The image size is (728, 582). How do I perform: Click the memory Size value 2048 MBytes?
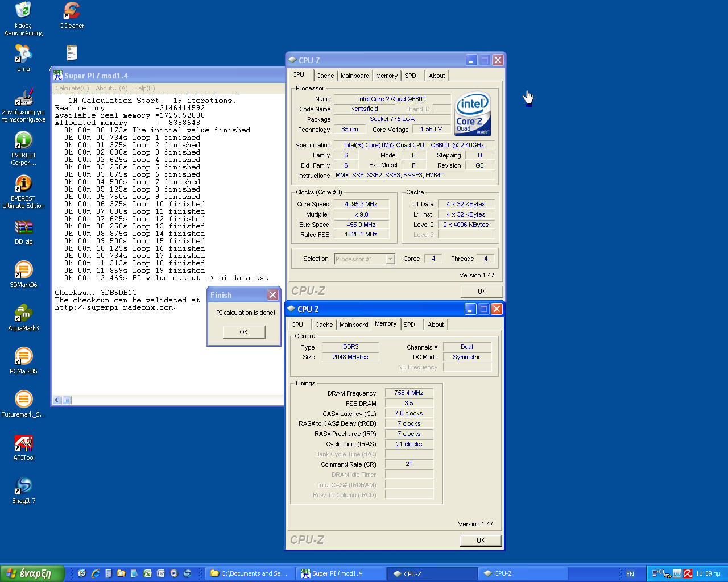(x=350, y=357)
